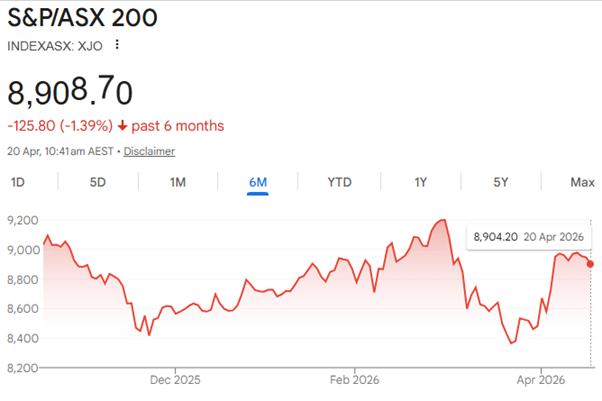Click the Apr 2026 axis label
The width and height of the screenshot is (602, 401).
pyautogui.click(x=541, y=379)
